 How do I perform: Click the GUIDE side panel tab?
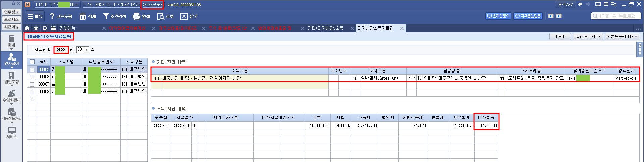(x=640, y=50)
